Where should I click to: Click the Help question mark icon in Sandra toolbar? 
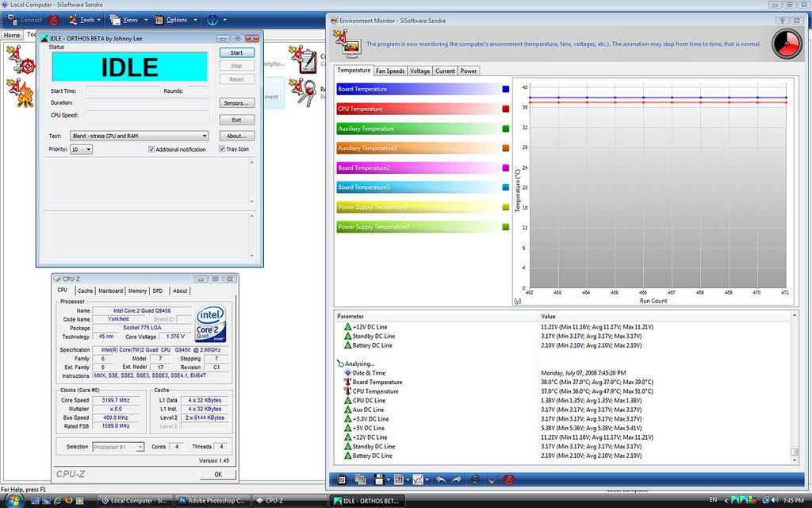[x=213, y=20]
